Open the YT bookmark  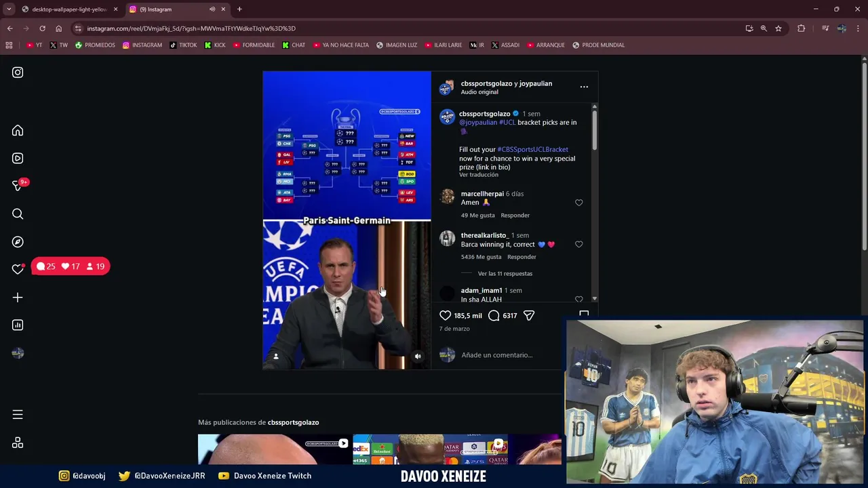(x=35, y=45)
